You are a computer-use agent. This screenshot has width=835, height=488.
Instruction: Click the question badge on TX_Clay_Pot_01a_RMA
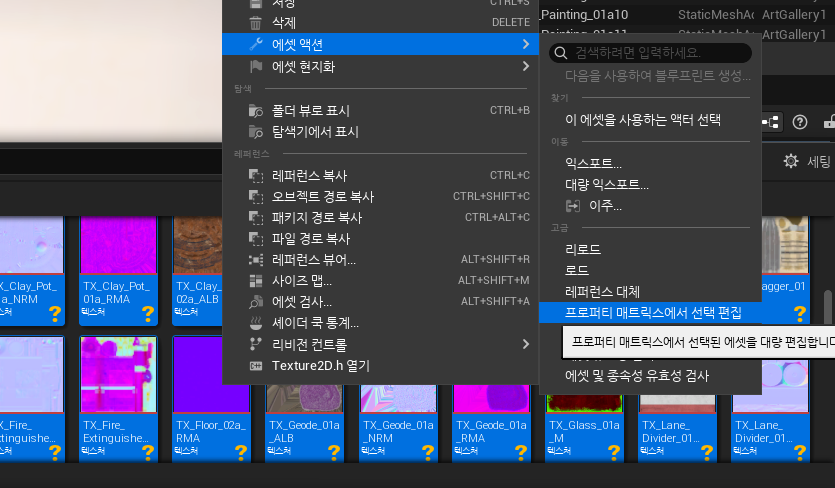click(x=148, y=313)
